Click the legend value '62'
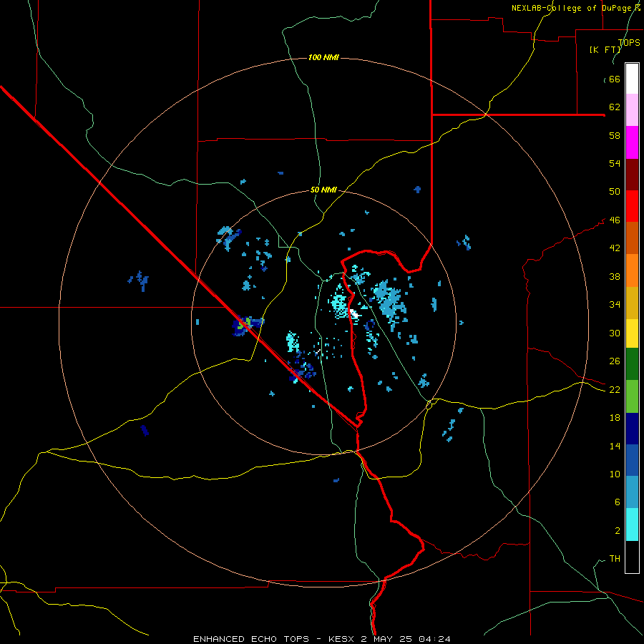644x644 pixels. tap(615, 107)
